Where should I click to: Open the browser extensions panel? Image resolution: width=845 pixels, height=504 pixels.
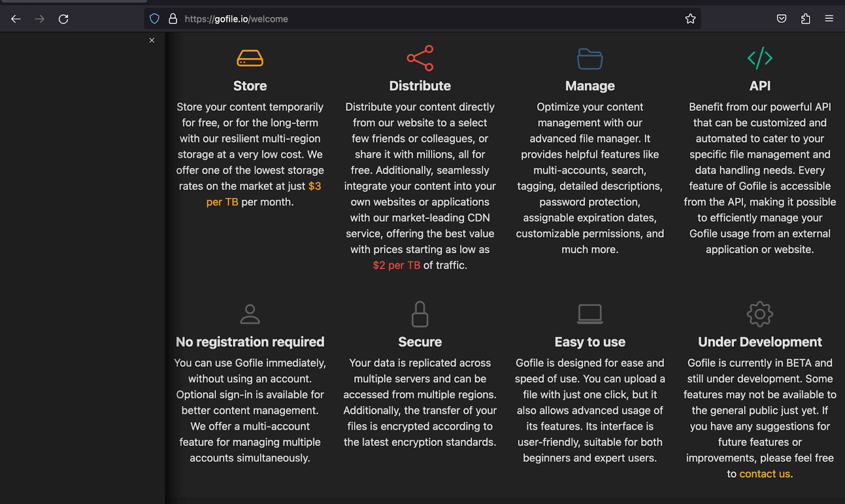[805, 19]
